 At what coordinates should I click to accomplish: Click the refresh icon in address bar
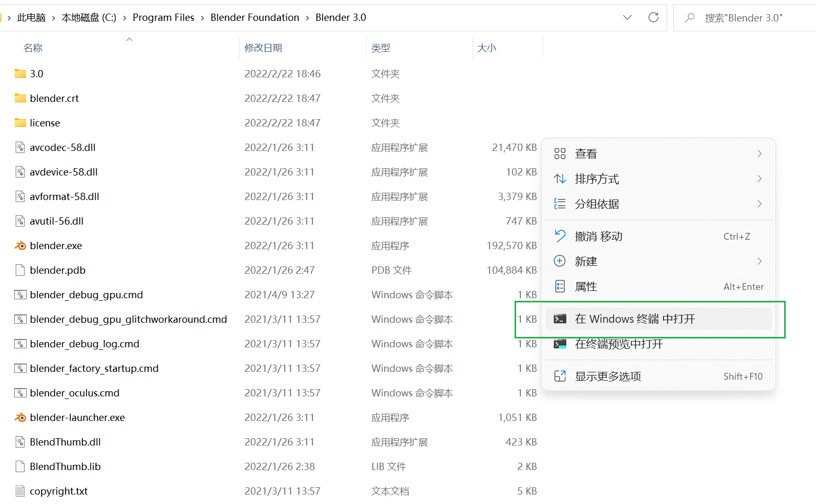click(x=653, y=17)
